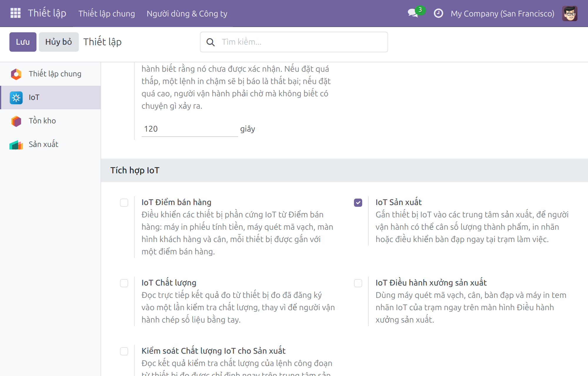
Task: Select Thiết lập chung label in sidebar
Action: pyautogui.click(x=55, y=74)
